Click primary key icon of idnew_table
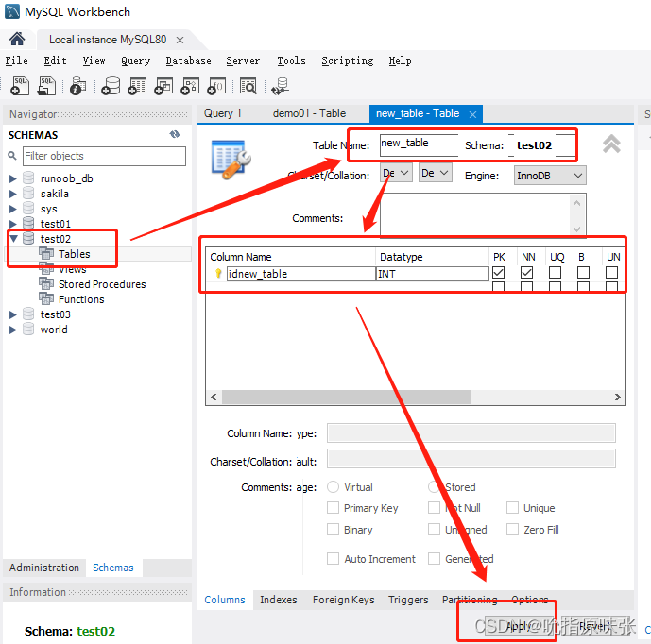Viewport: 651px width, 644px height. pos(218,274)
